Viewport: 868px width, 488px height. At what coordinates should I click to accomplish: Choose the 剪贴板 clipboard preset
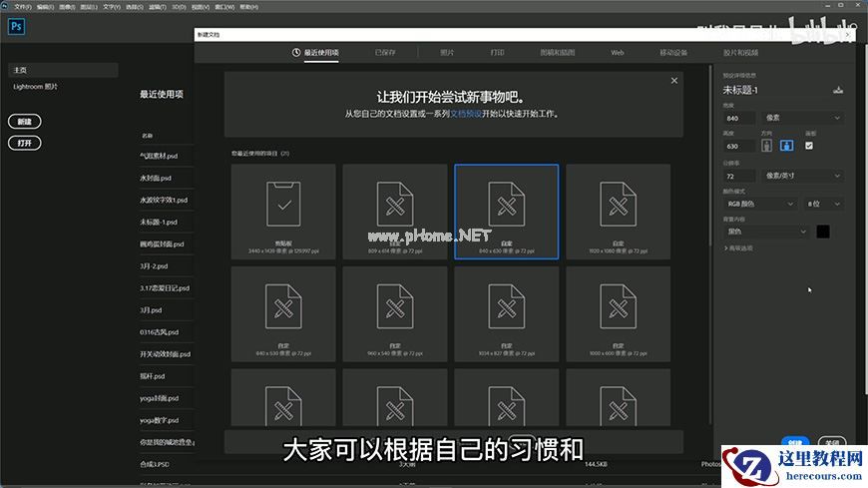tap(283, 211)
